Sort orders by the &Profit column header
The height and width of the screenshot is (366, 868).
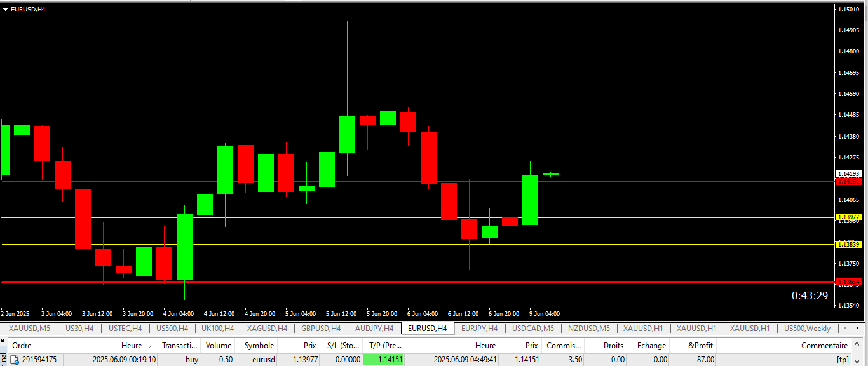(700, 346)
